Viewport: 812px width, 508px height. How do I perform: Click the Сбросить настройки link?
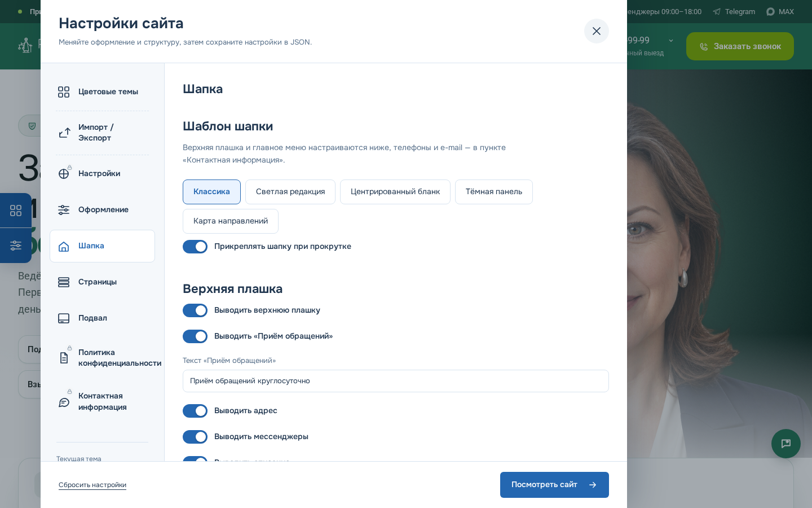pyautogui.click(x=92, y=485)
